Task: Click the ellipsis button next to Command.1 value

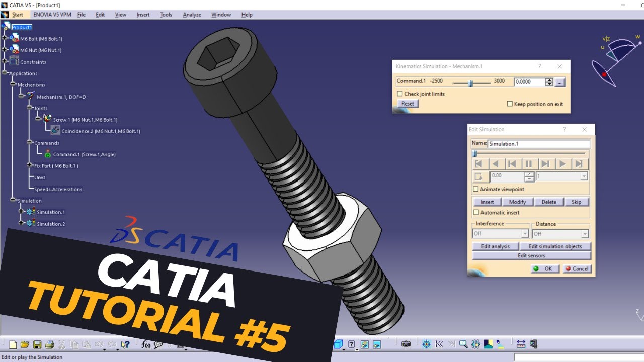Action: click(x=560, y=82)
